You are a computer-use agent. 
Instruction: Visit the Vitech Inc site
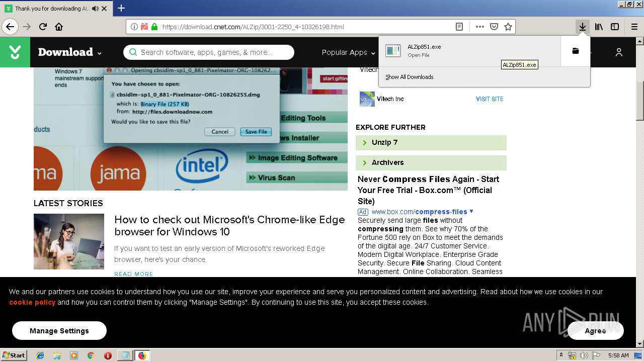pos(490,99)
